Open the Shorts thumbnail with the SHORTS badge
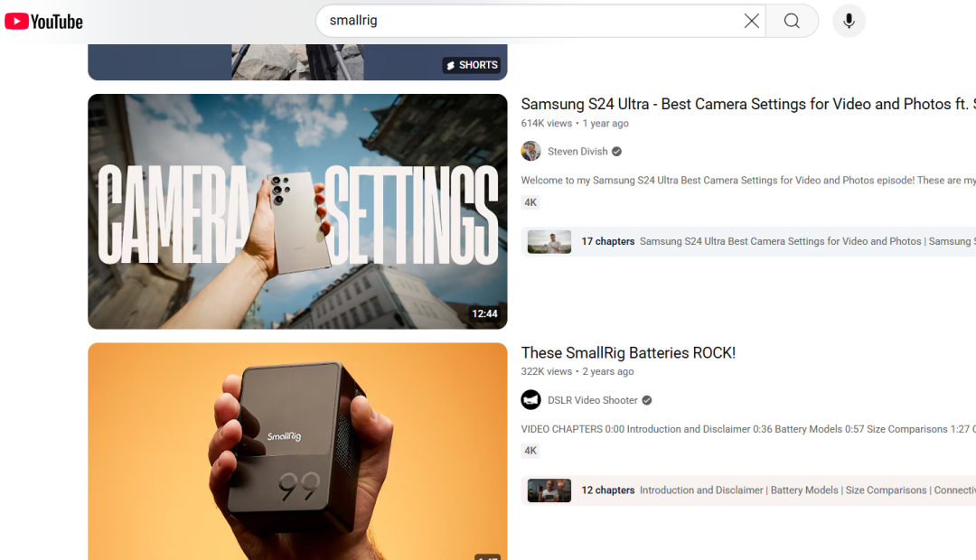Image resolution: width=976 pixels, height=560 pixels. 297,62
